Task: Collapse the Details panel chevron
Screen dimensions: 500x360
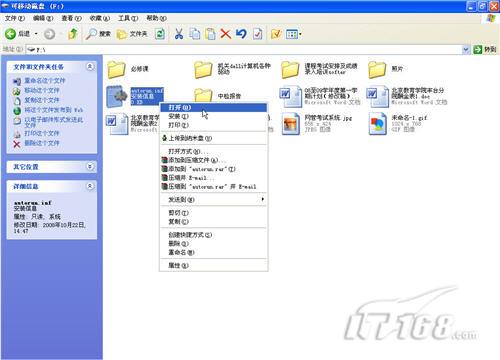Action: (90, 186)
